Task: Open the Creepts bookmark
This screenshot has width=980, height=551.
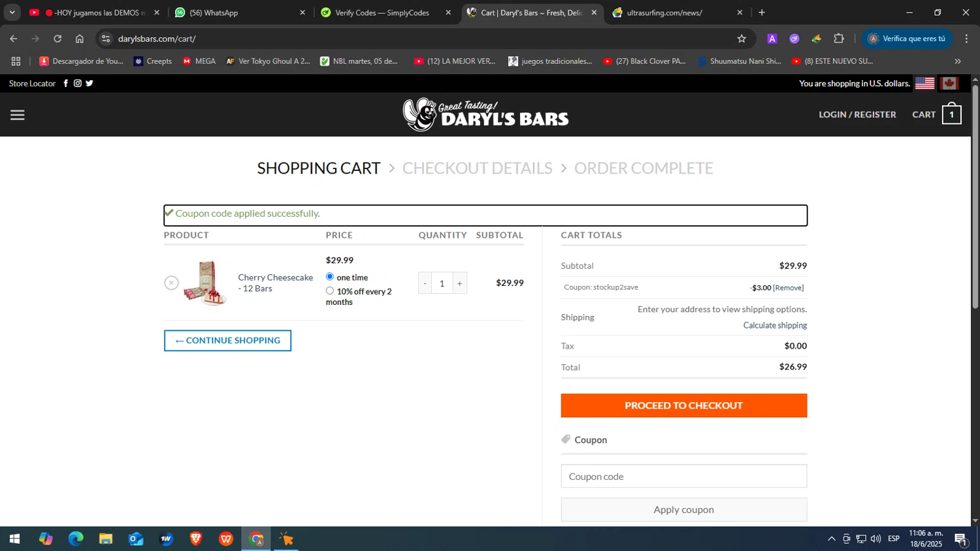Action: point(153,61)
